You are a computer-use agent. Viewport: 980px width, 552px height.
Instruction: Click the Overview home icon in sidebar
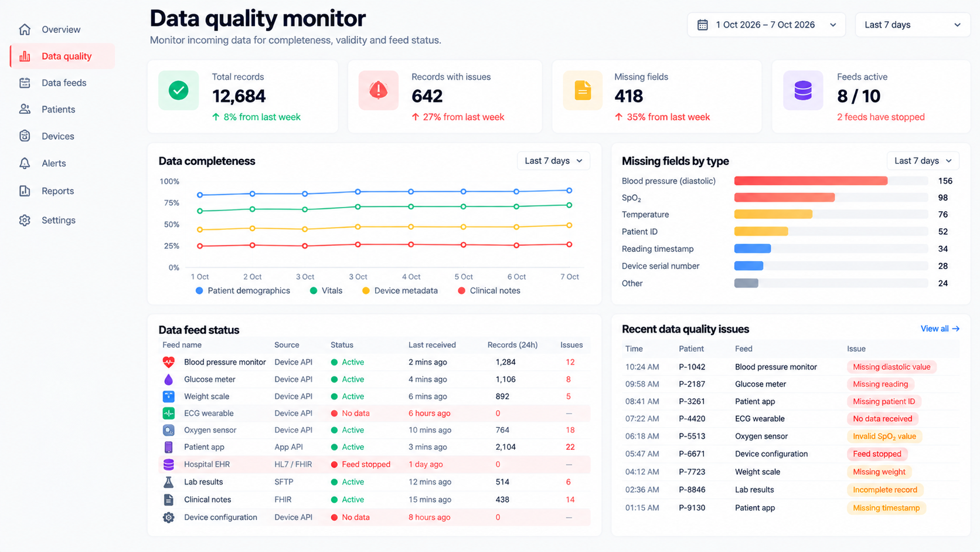25,29
